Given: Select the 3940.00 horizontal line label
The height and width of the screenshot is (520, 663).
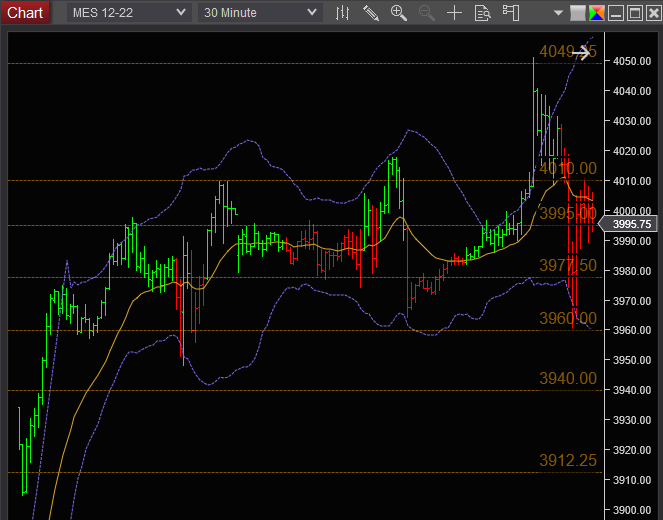Looking at the screenshot, I should pyautogui.click(x=568, y=378).
